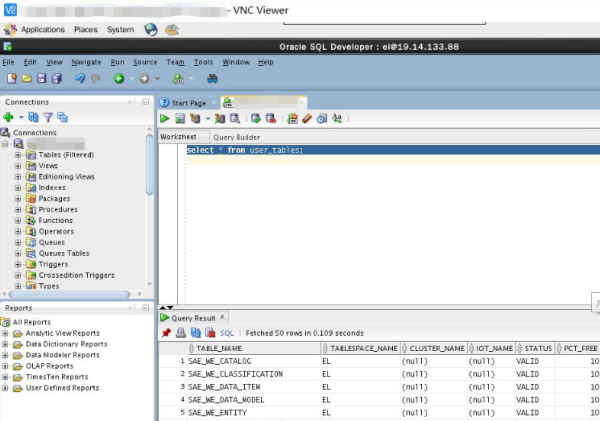The height and width of the screenshot is (421, 600).
Task: Click the To Upper/Lower Aa icon
Action: [337, 118]
